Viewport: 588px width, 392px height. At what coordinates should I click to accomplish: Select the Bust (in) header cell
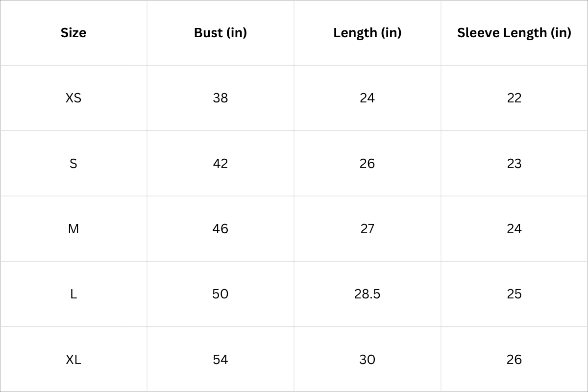click(x=220, y=33)
